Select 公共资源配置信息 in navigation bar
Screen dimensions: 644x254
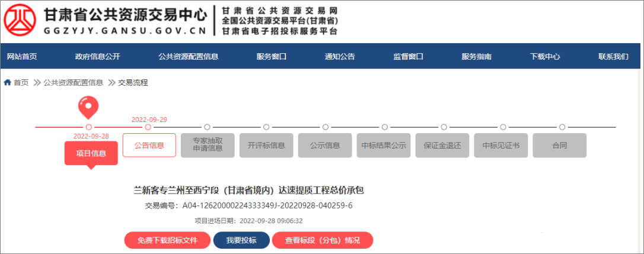click(x=188, y=57)
